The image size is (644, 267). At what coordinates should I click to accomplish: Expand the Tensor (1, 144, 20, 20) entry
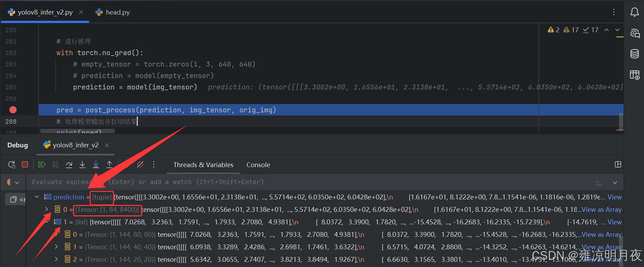(56, 259)
